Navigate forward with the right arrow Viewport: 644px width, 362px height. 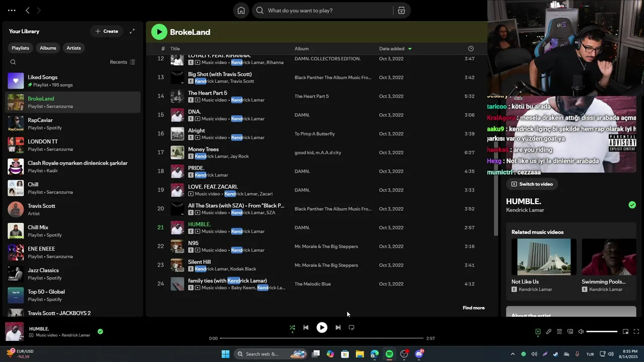(x=39, y=10)
